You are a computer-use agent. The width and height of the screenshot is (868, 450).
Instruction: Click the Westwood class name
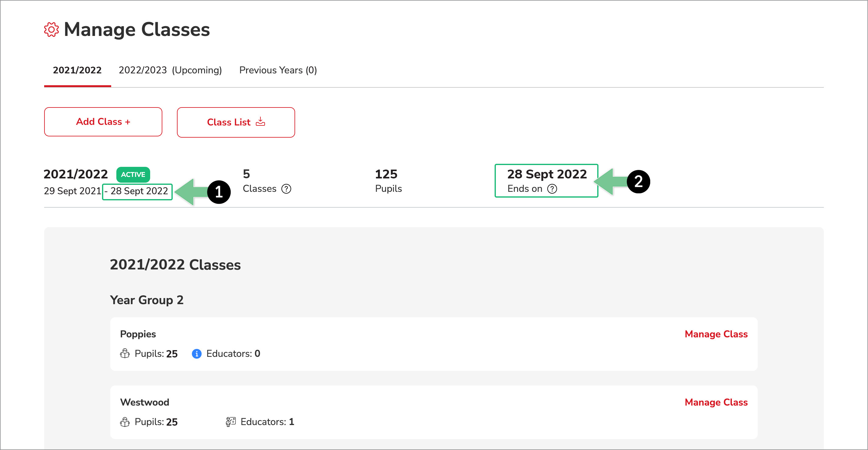[145, 402]
